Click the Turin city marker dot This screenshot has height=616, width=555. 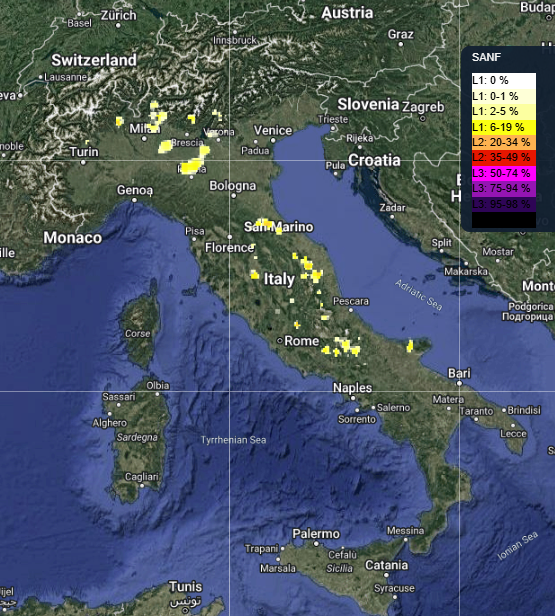pyautogui.click(x=83, y=162)
